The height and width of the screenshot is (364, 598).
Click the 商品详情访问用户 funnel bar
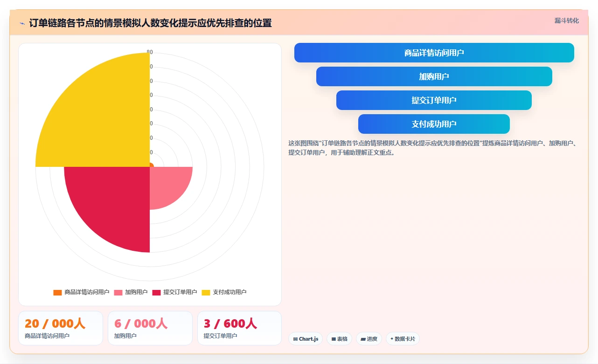tap(434, 53)
